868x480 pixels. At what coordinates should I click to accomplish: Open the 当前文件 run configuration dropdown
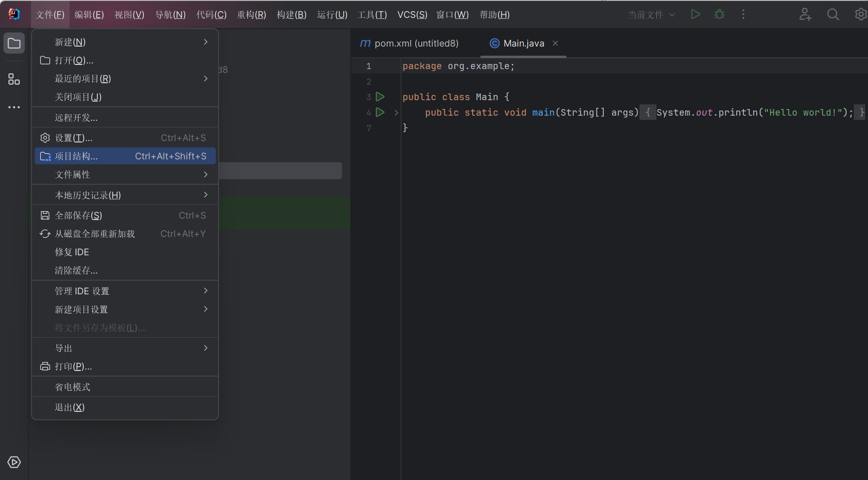pos(652,15)
